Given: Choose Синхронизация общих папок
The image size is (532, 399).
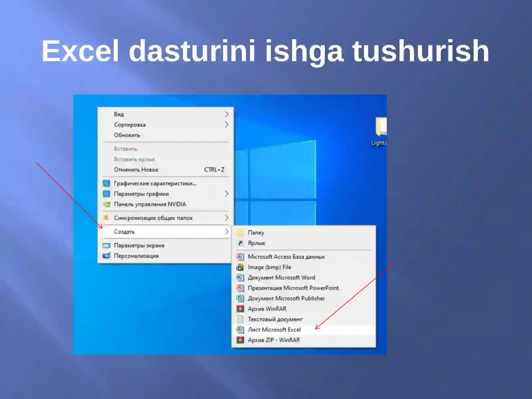Looking at the screenshot, I should [166, 218].
